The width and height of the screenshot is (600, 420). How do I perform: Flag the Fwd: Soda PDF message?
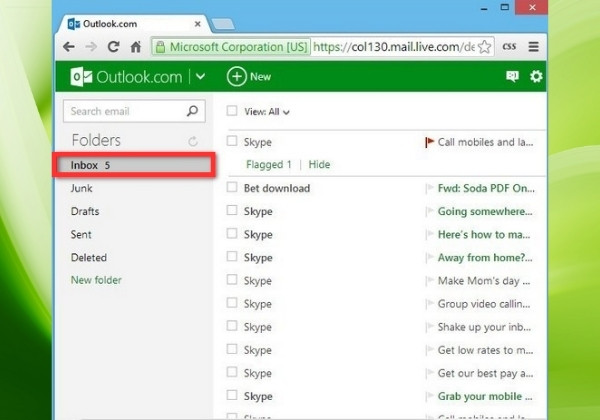(430, 188)
